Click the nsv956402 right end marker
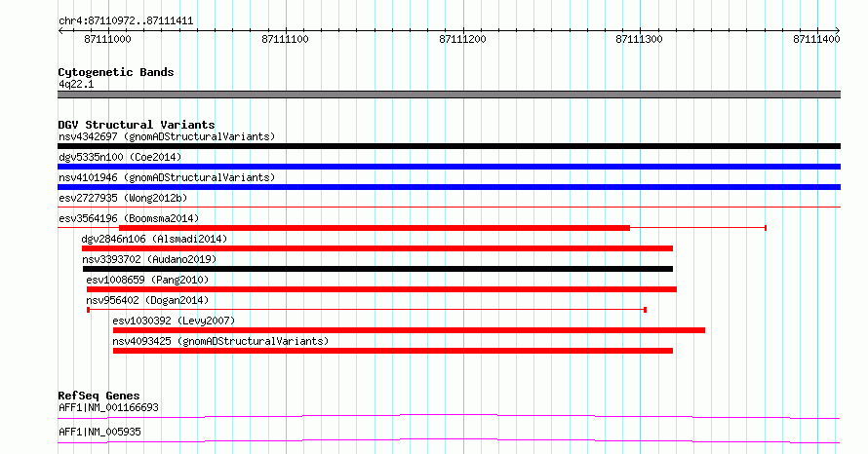Viewport: 868px width, 454px height. tap(645, 310)
